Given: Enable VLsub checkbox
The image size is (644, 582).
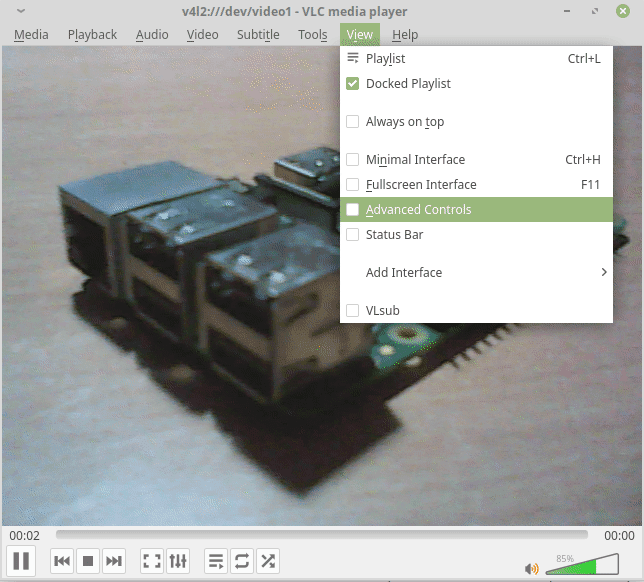Looking at the screenshot, I should (x=352, y=311).
